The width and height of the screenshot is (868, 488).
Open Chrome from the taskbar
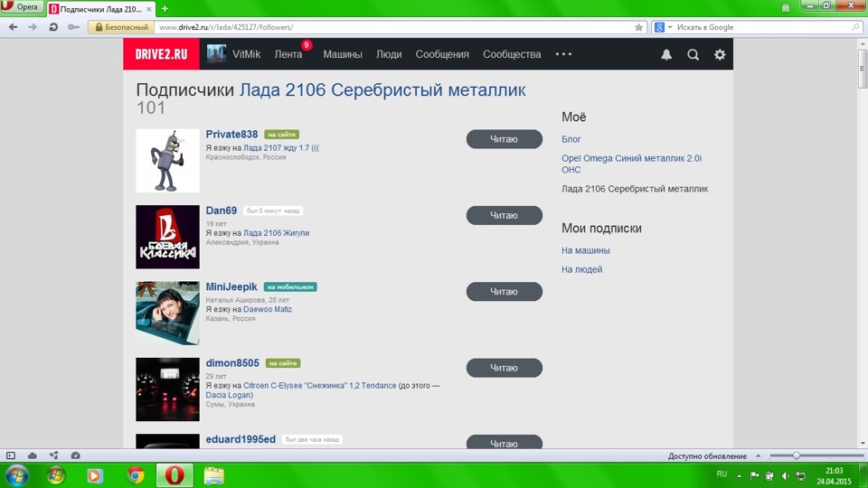135,475
